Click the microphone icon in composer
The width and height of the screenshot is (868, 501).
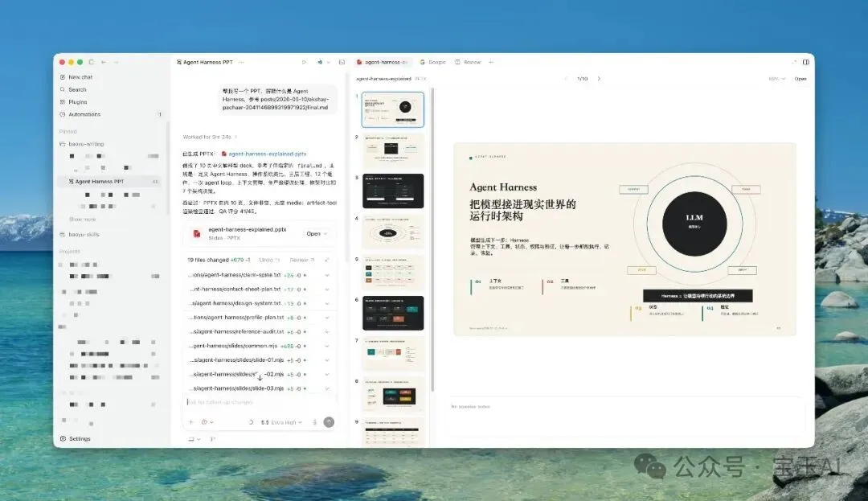coord(314,422)
